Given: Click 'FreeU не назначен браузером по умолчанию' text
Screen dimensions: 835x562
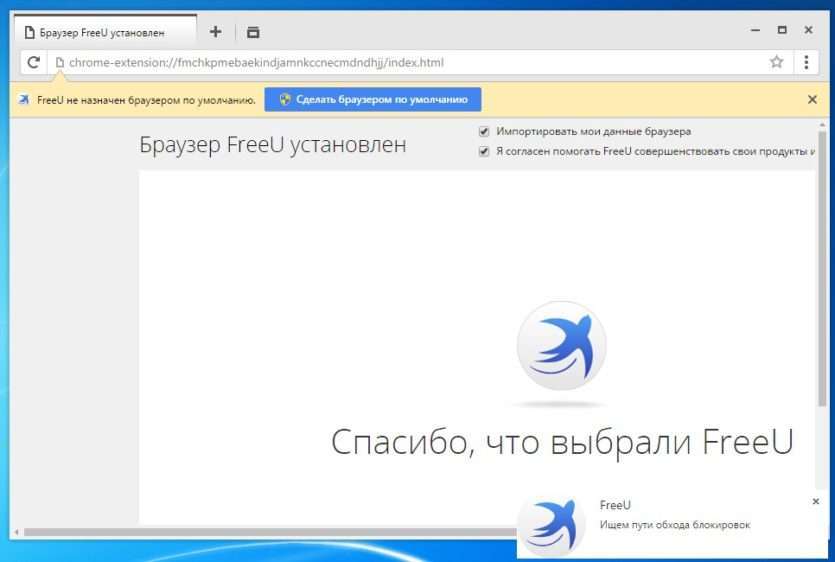Looking at the screenshot, I should click(146, 100).
